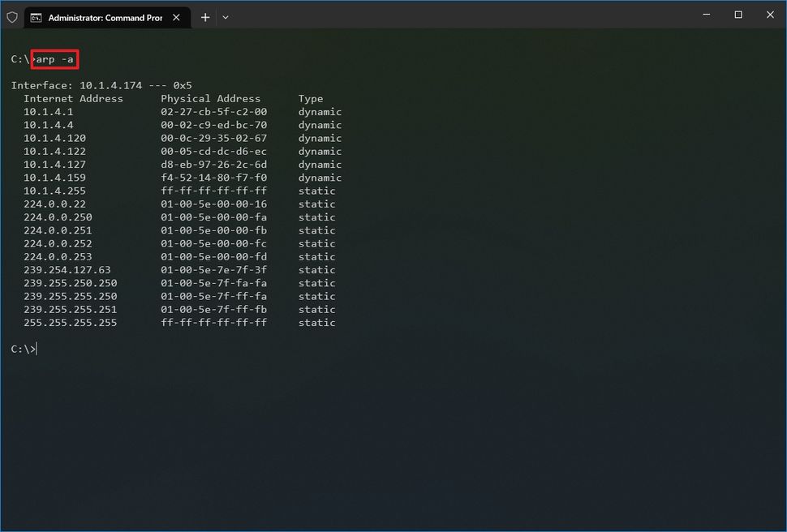
Task: Click broadcast IP address 10.1.4.255
Action: 54,191
